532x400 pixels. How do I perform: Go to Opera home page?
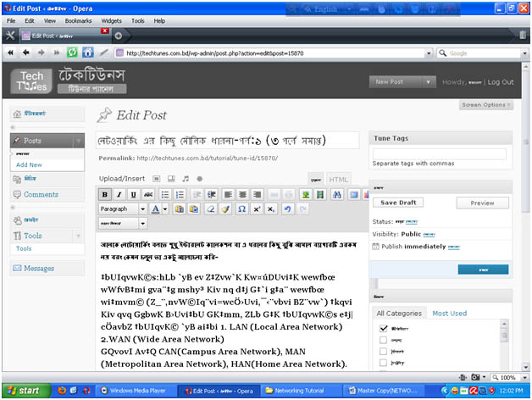(88, 53)
